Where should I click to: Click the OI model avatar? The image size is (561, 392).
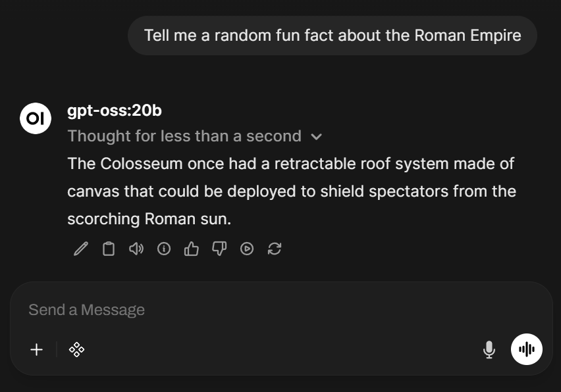click(x=37, y=118)
